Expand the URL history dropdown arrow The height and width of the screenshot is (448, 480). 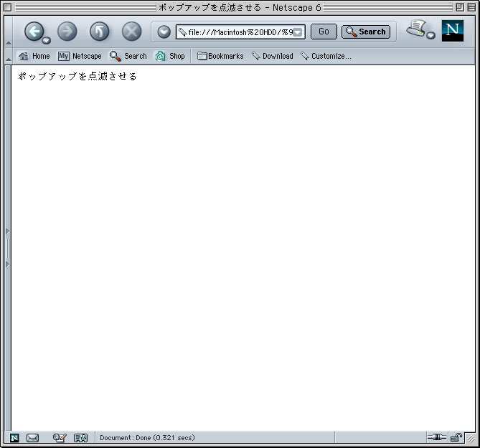(298, 32)
